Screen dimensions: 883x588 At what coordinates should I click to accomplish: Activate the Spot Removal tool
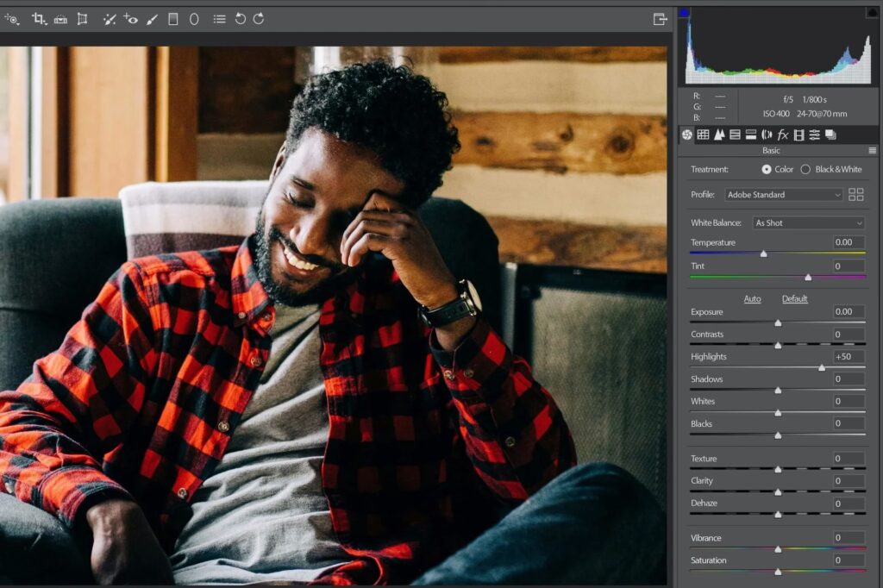click(109, 18)
